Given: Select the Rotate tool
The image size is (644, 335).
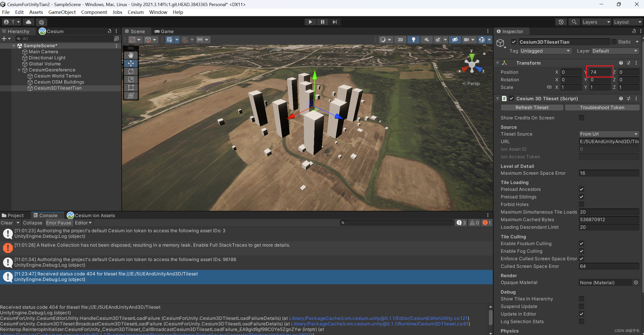Looking at the screenshot, I should click(131, 71).
